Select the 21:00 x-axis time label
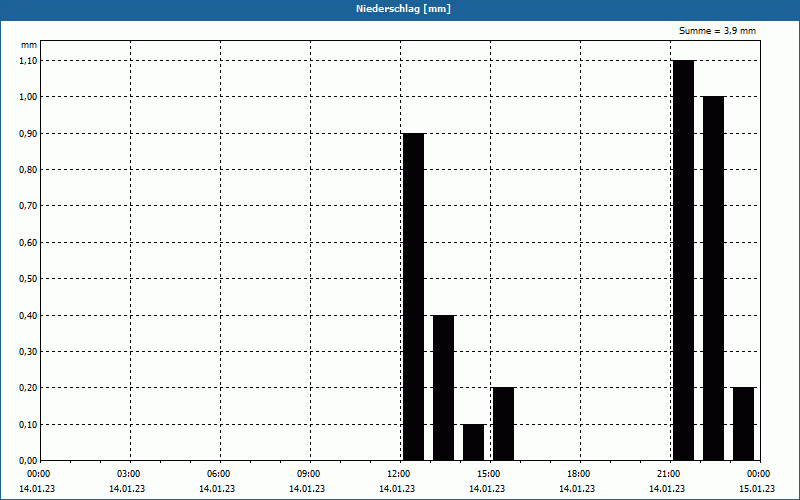 pos(669,474)
